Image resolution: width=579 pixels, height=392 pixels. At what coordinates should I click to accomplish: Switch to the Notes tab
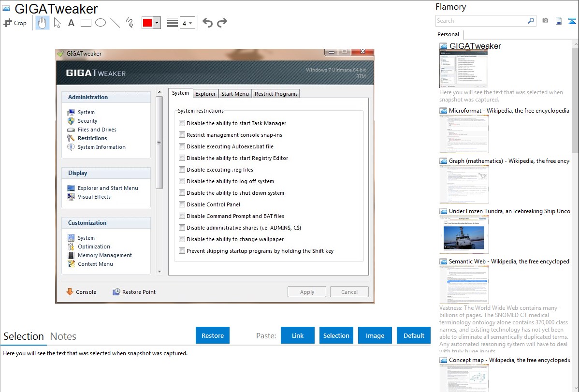point(63,336)
